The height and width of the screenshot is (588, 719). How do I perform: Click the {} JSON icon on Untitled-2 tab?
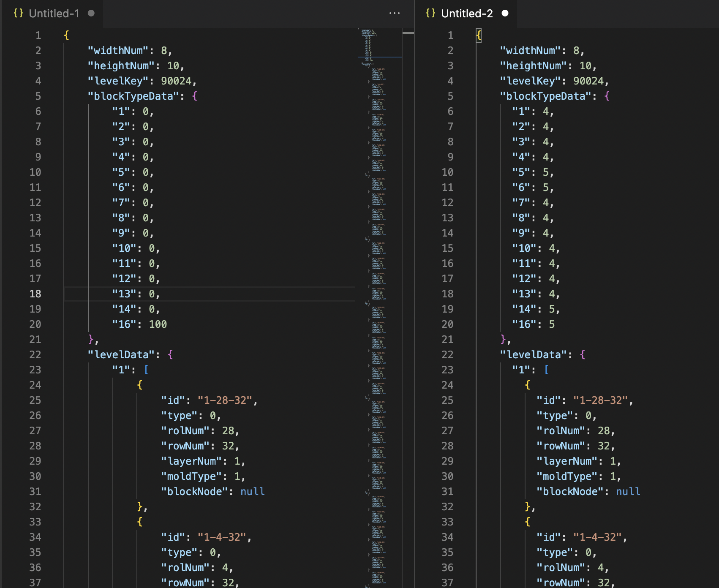(x=430, y=13)
